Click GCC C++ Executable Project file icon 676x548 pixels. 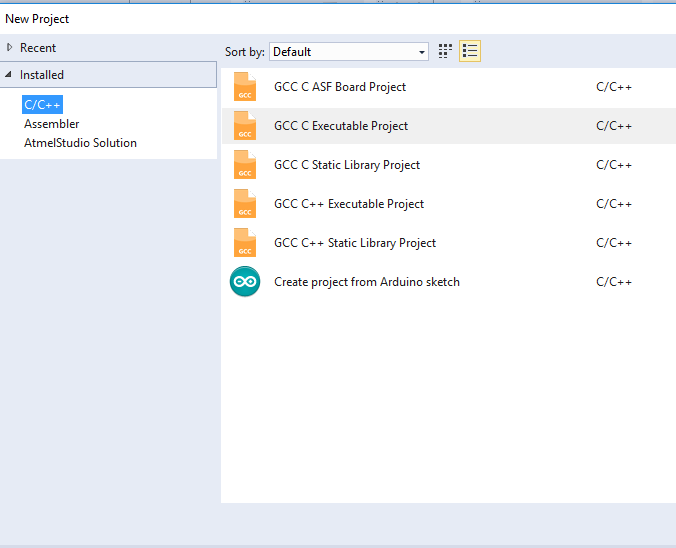tap(245, 204)
